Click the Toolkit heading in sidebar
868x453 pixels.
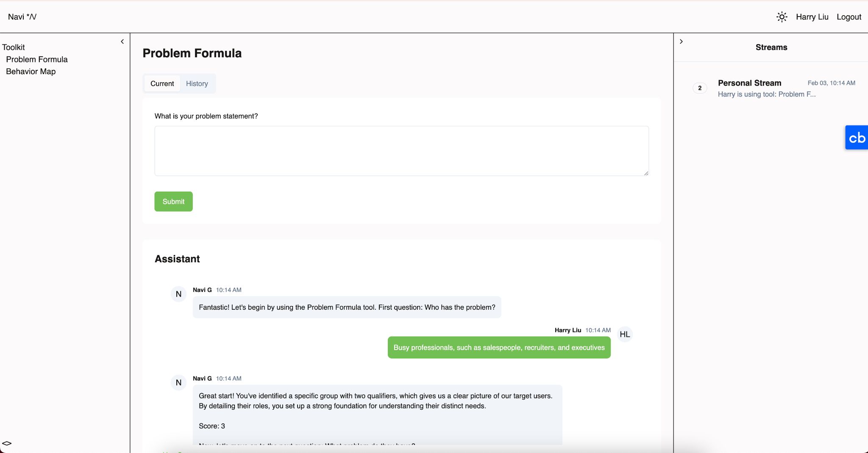pyautogui.click(x=14, y=47)
